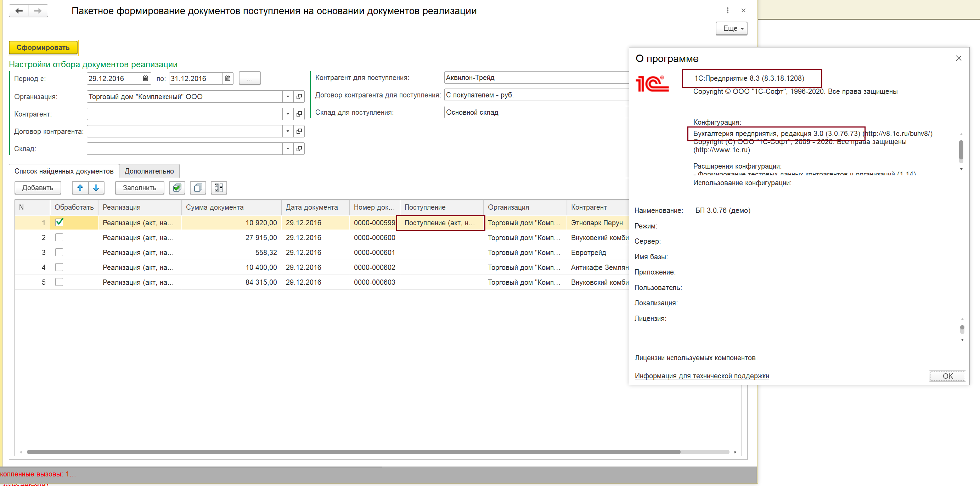Select document number 0000-000603 cell
Viewport: 980px width, 486px height.
374,282
